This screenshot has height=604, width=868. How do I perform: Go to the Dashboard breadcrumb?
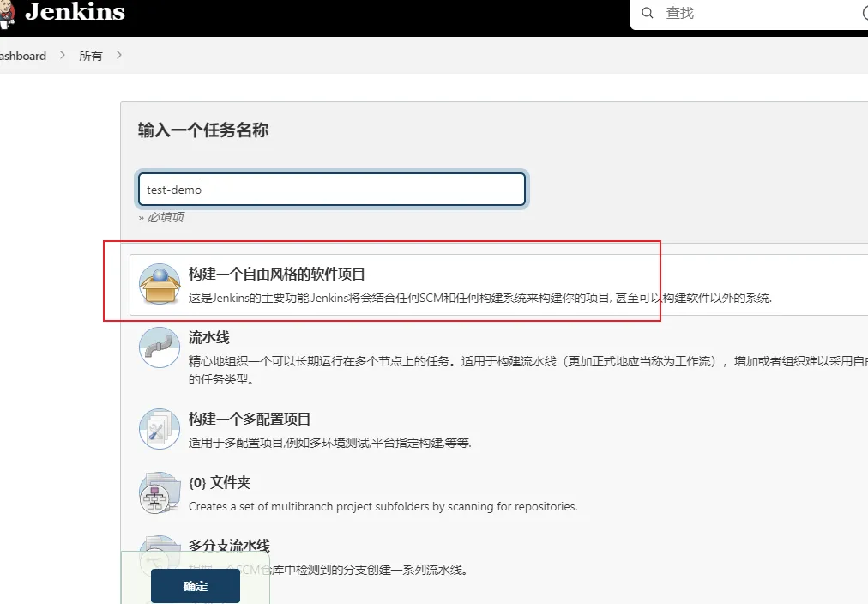pos(22,56)
